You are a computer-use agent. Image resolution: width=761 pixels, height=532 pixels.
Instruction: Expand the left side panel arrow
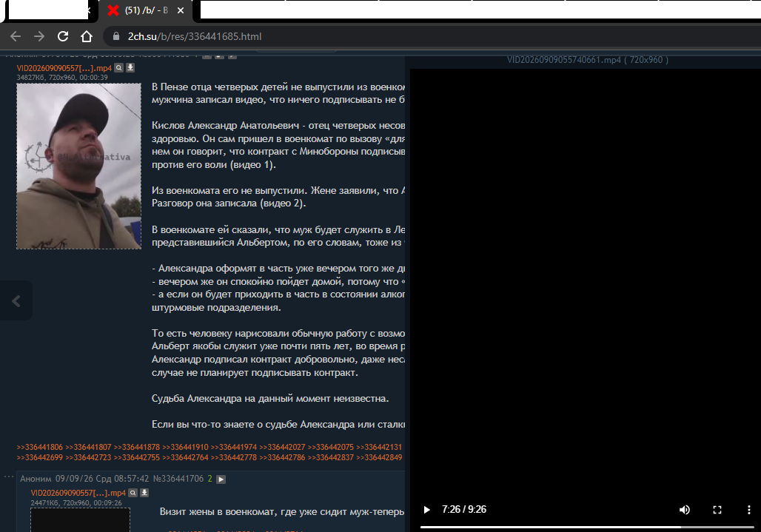pos(16,300)
